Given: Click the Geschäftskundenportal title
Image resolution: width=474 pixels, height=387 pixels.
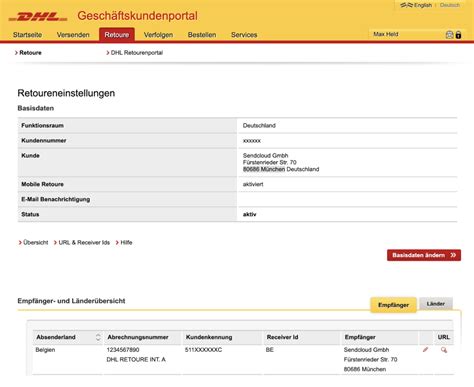Looking at the screenshot, I should pos(137,16).
